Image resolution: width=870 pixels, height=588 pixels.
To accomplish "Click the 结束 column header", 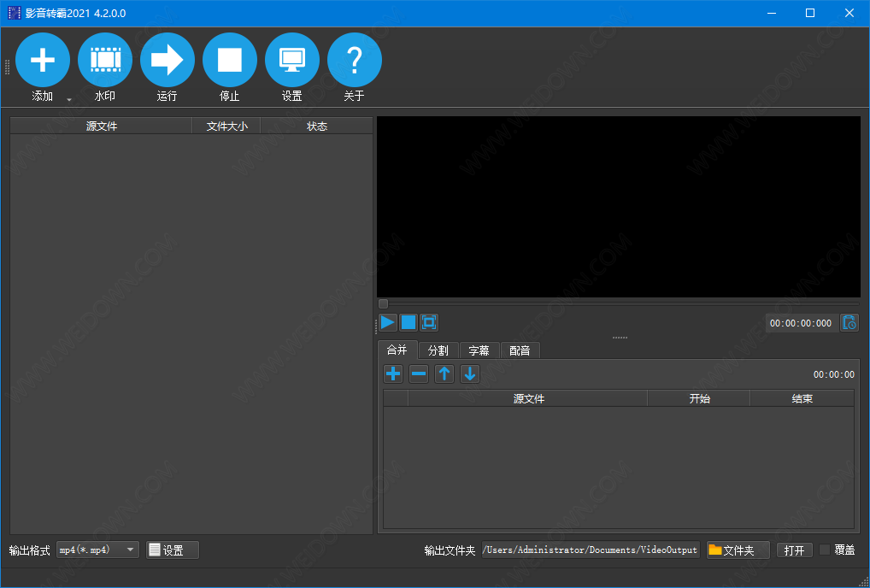I will point(802,398).
